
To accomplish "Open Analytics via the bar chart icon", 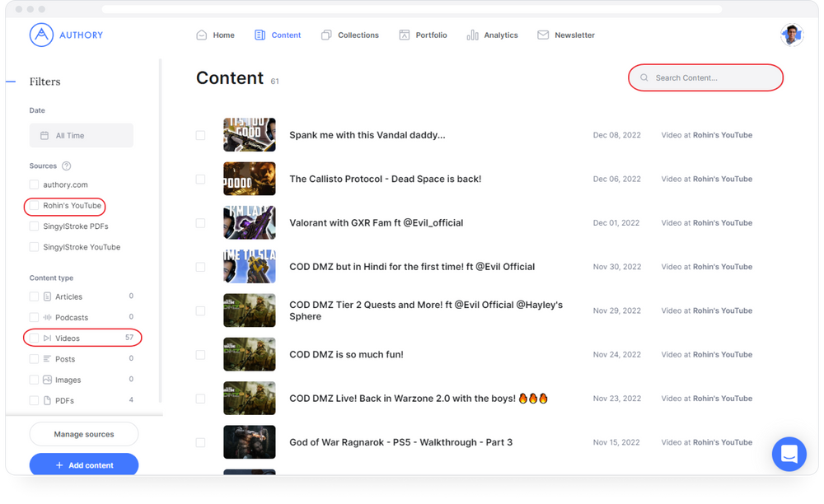I will pos(472,35).
